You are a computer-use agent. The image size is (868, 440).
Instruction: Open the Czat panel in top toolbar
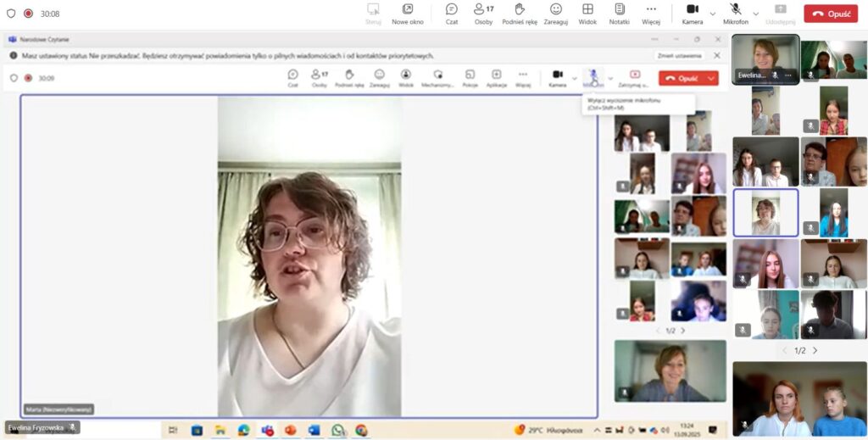click(452, 13)
